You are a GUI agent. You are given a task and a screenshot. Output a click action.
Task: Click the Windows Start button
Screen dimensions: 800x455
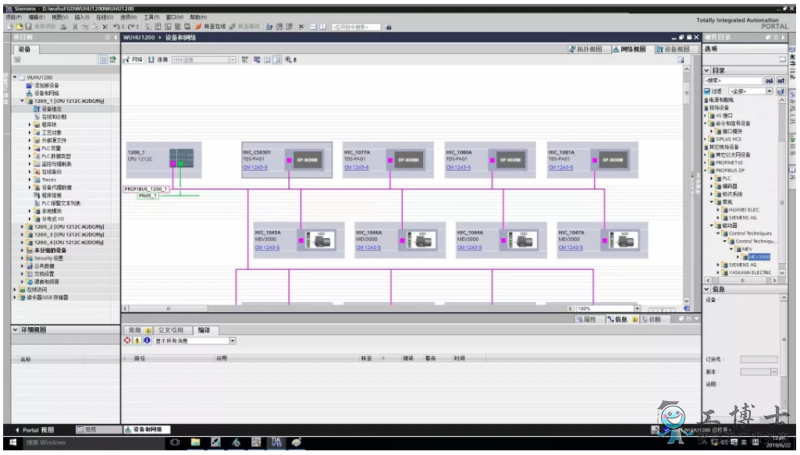[x=13, y=442]
